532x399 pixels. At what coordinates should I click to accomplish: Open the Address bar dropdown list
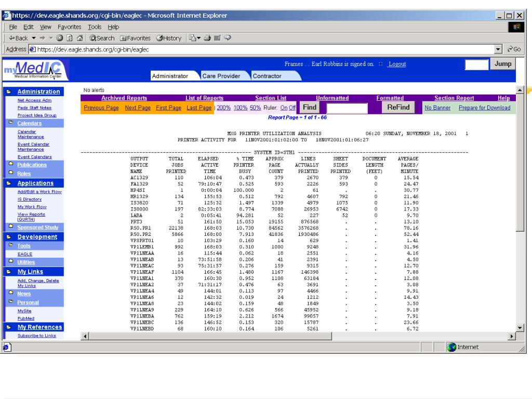[498, 49]
